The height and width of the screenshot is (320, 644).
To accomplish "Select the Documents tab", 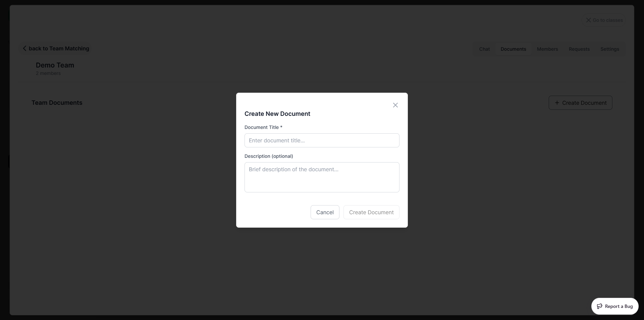I will (x=513, y=49).
